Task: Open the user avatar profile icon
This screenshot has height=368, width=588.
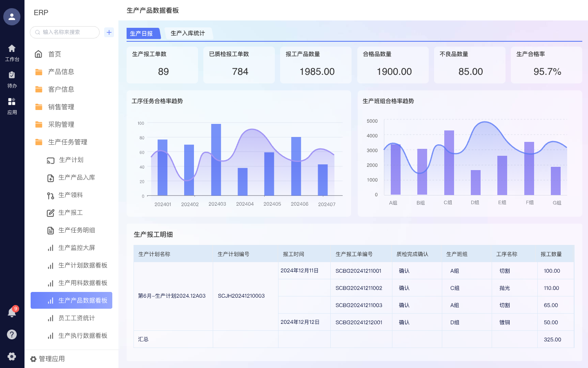Action: tap(12, 17)
